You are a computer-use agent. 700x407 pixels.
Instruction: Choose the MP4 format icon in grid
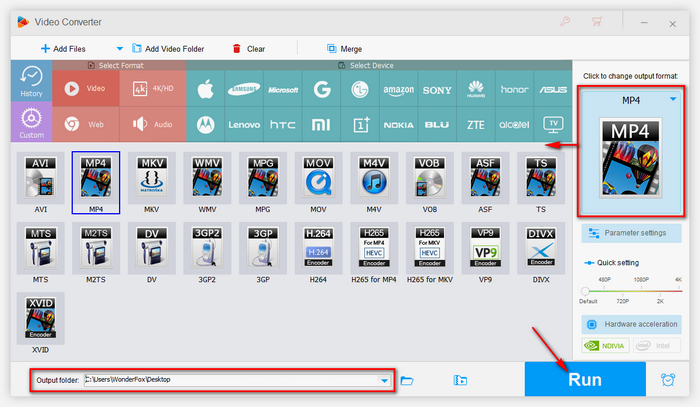(96, 179)
